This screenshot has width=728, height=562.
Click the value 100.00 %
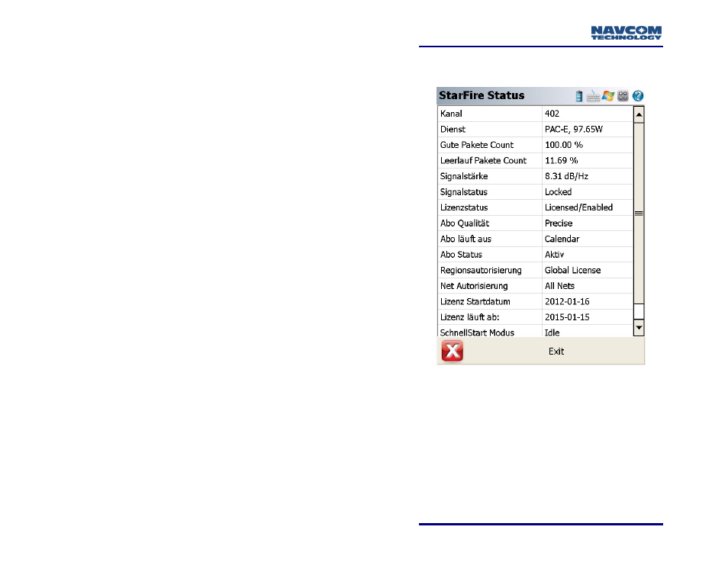pos(564,145)
